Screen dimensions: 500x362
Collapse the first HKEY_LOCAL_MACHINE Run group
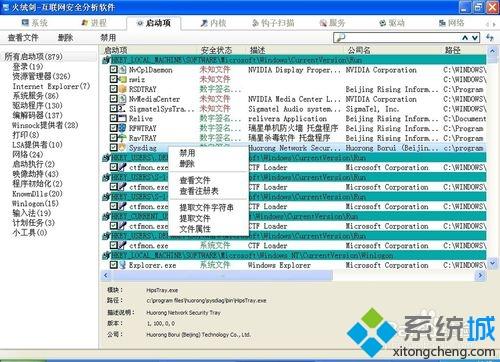106,60
